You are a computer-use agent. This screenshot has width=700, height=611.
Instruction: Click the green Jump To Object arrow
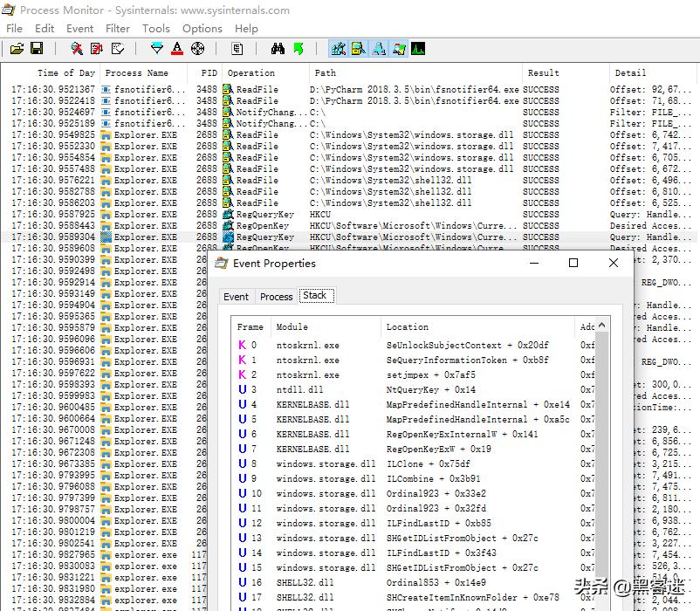pyautogui.click(x=299, y=49)
